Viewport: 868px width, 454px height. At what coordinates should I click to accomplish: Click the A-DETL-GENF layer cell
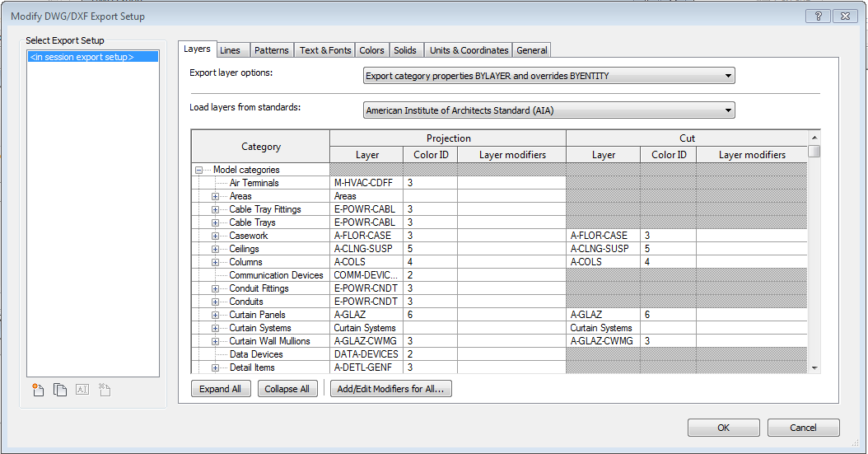click(x=366, y=367)
